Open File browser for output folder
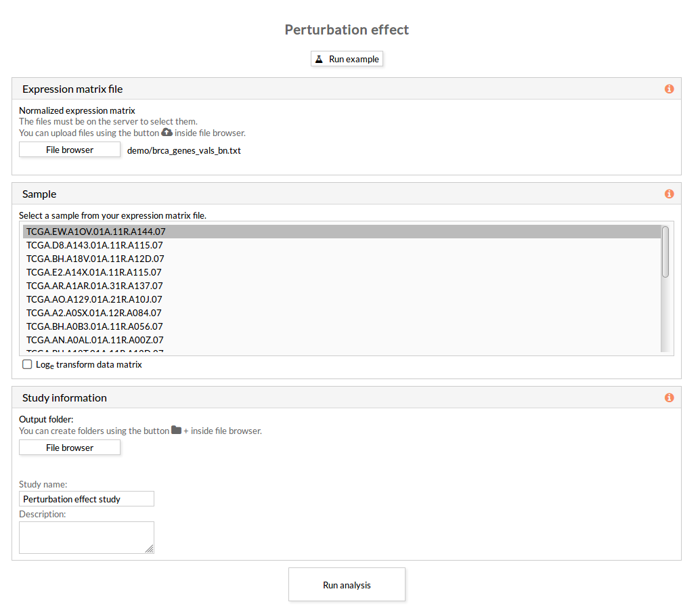 (70, 448)
